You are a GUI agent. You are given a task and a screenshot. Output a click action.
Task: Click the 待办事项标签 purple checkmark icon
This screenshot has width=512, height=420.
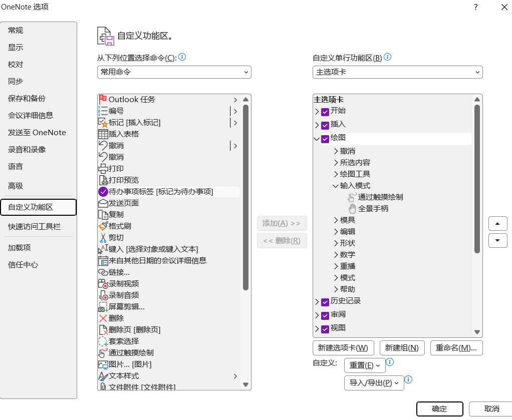click(x=103, y=192)
